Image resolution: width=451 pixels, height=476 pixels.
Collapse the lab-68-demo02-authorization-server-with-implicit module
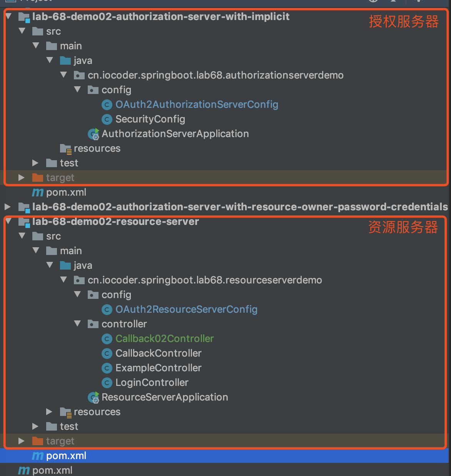pyautogui.click(x=8, y=17)
